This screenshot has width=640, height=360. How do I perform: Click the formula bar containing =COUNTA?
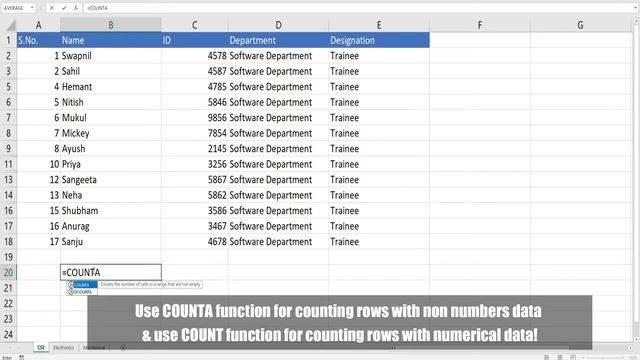coord(359,8)
